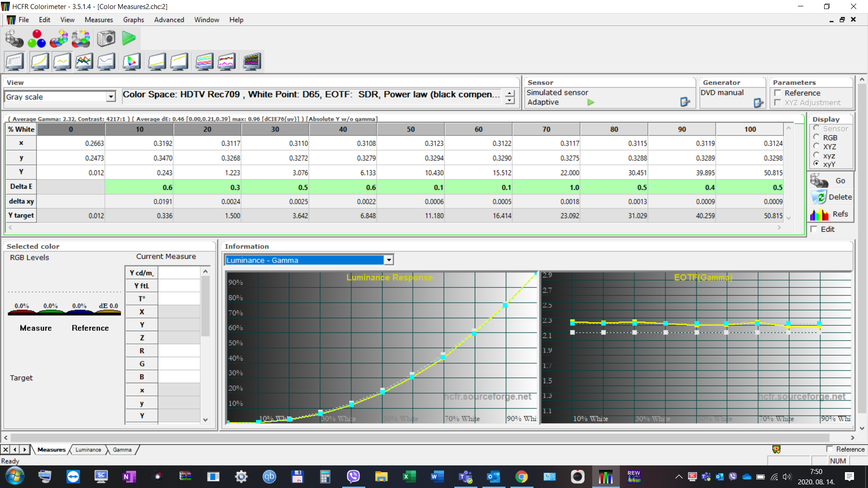Open Excel from the taskbar
Image resolution: width=868 pixels, height=488 pixels.
click(409, 476)
